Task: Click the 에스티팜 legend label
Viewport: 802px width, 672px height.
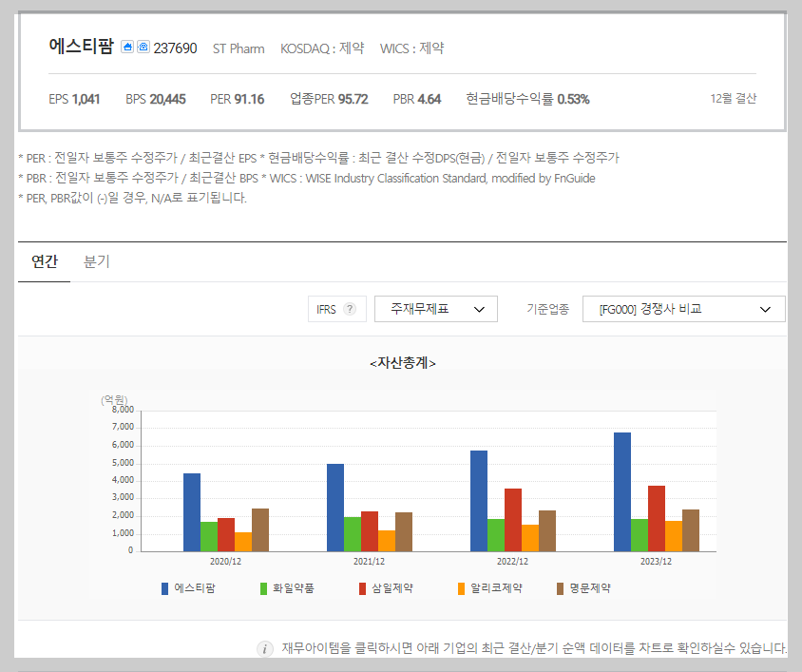Action: pyautogui.click(x=195, y=588)
